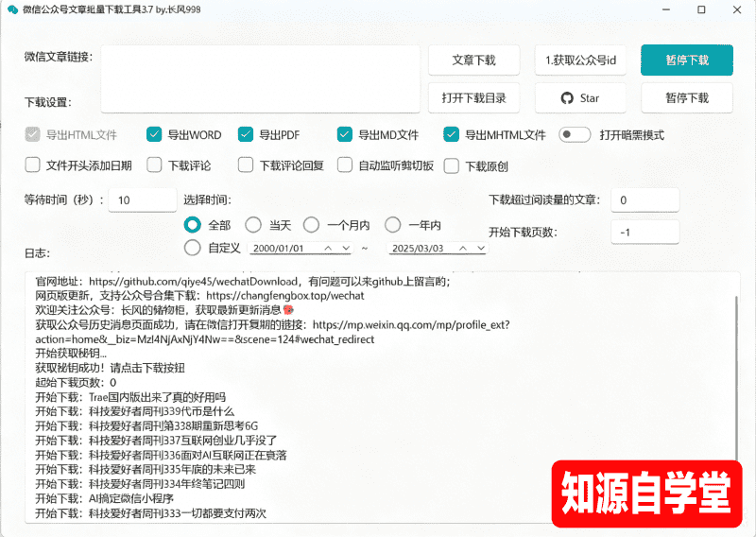Toggle the 导出HTML文件 checkbox
Viewport: 756px width, 537px height.
32,134
